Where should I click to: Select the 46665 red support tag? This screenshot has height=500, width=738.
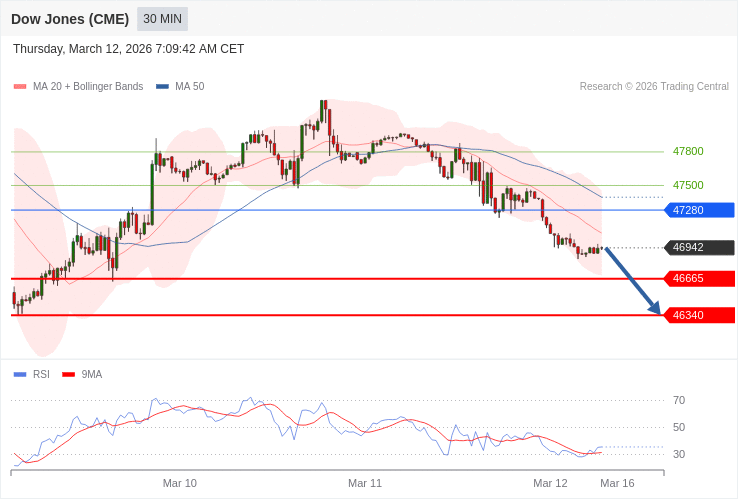pos(699,279)
